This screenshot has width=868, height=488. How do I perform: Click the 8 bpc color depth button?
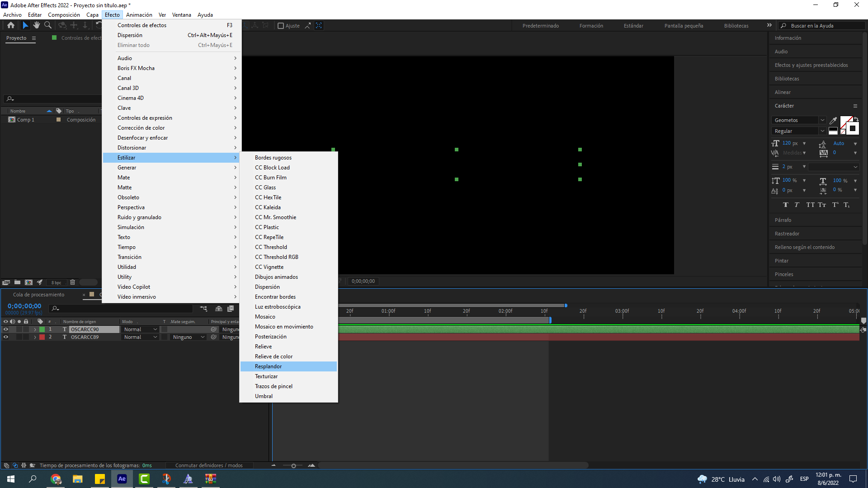[57, 283]
